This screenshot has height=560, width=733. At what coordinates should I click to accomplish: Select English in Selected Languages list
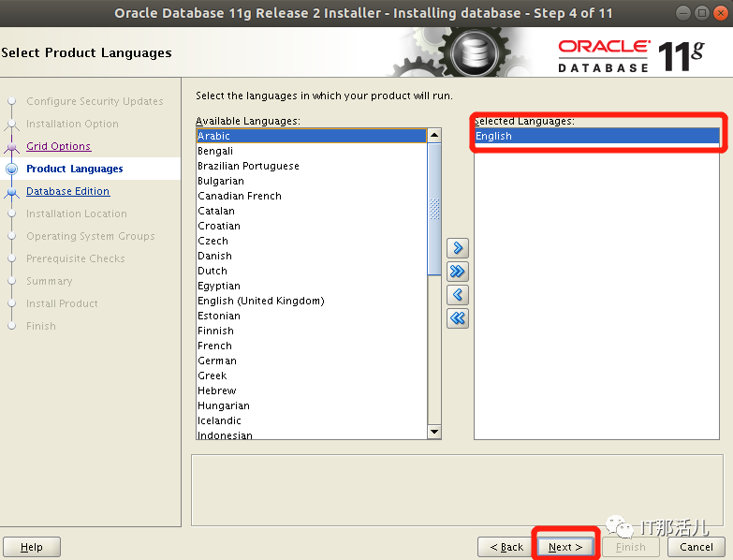(596, 136)
